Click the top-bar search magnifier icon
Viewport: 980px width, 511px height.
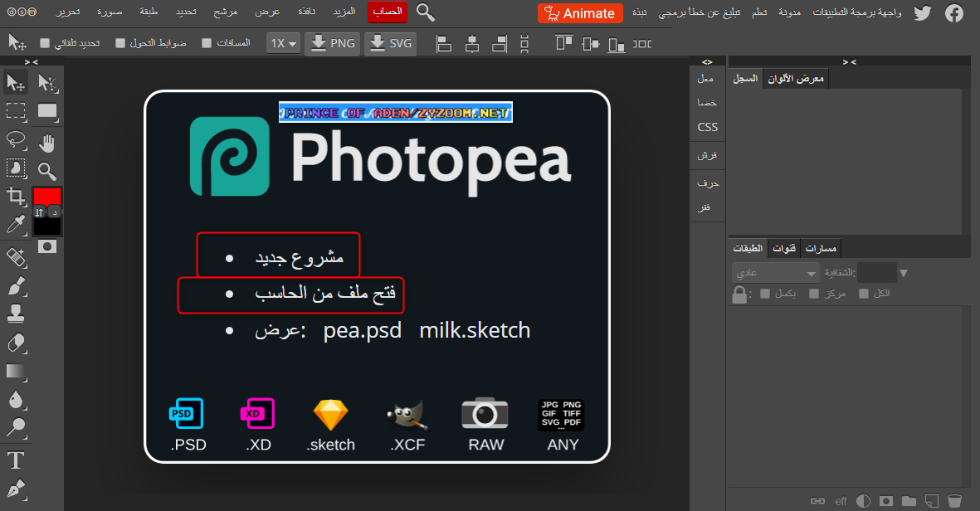(x=426, y=12)
